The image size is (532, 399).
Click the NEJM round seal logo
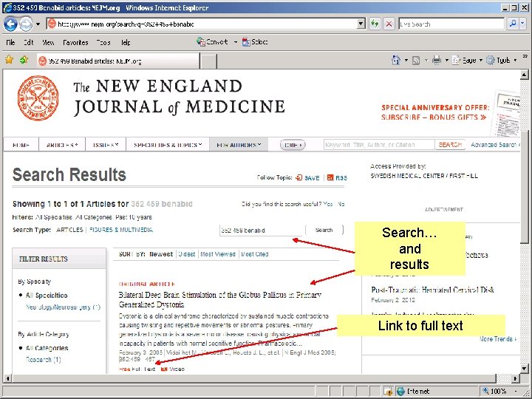pyautogui.click(x=38, y=98)
